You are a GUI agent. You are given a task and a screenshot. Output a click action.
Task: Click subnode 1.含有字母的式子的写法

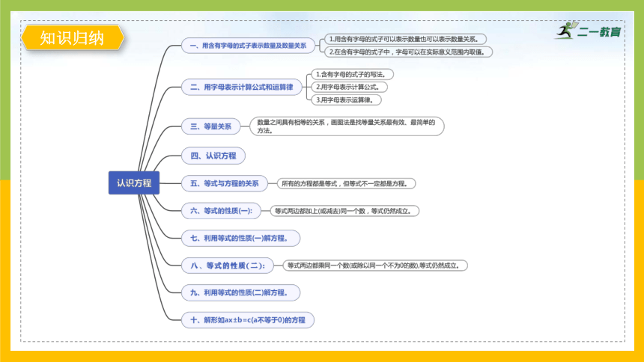click(353, 74)
